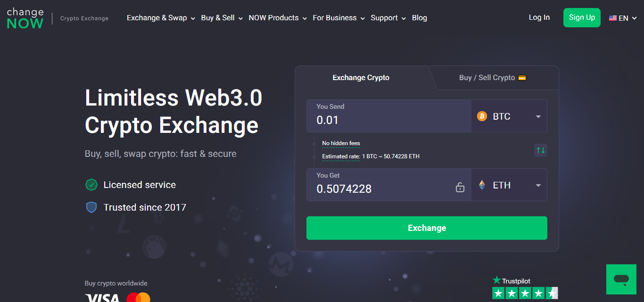The image size is (644, 302).
Task: Click the Trustpilot star logo
Action: point(496,280)
